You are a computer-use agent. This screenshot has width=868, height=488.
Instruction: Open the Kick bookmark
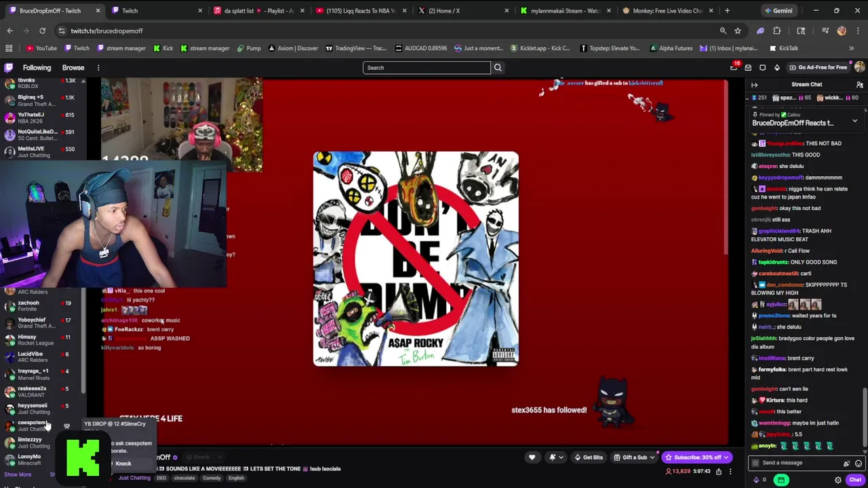163,48
